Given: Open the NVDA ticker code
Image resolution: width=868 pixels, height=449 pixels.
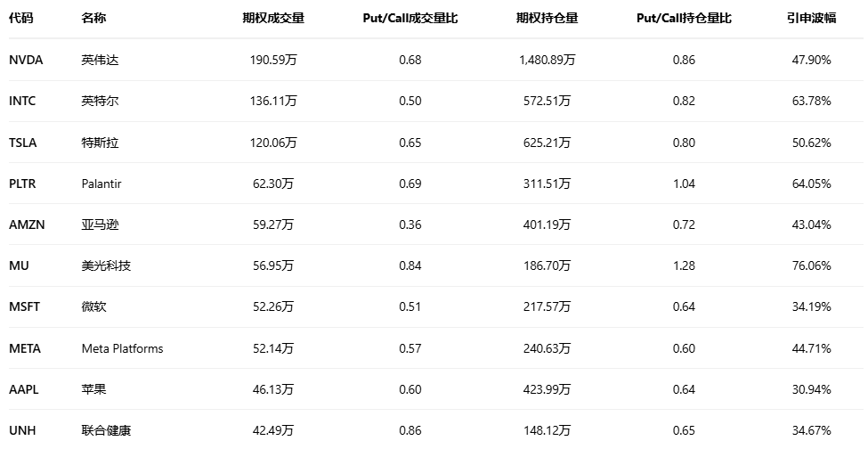Looking at the screenshot, I should point(26,60).
